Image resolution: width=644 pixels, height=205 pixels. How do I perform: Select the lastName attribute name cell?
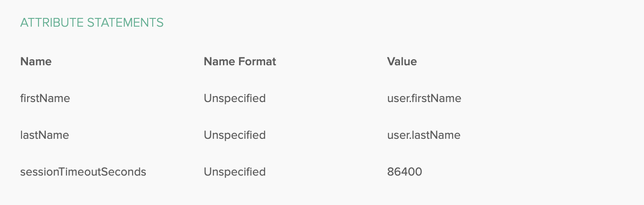pyautogui.click(x=44, y=135)
